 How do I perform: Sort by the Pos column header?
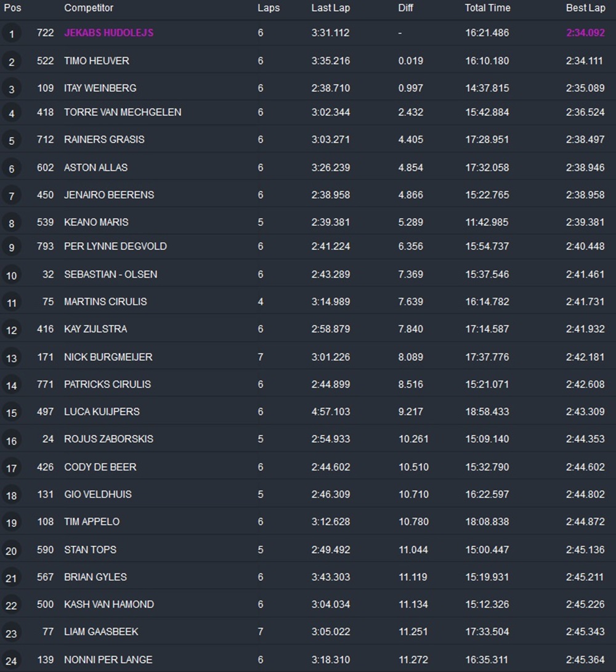[x=12, y=8]
